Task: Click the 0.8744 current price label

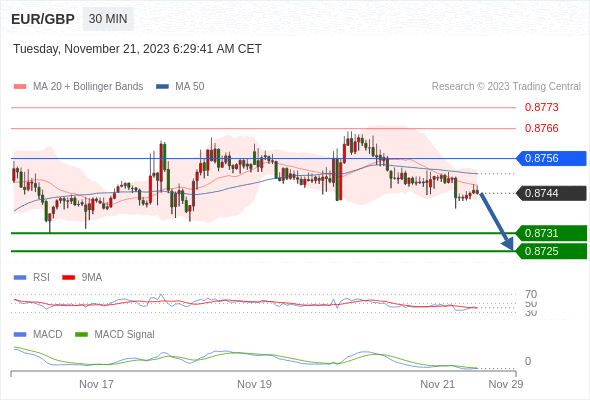Action: (x=551, y=193)
